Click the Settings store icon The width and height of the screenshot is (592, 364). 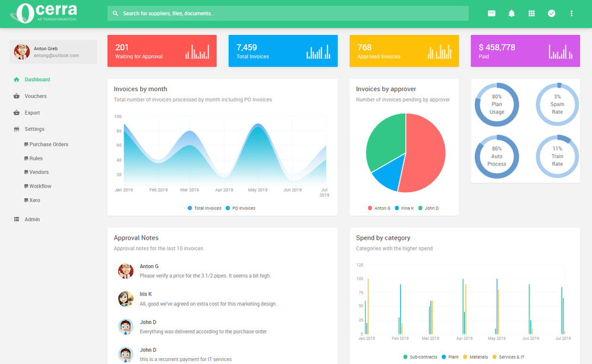16,129
